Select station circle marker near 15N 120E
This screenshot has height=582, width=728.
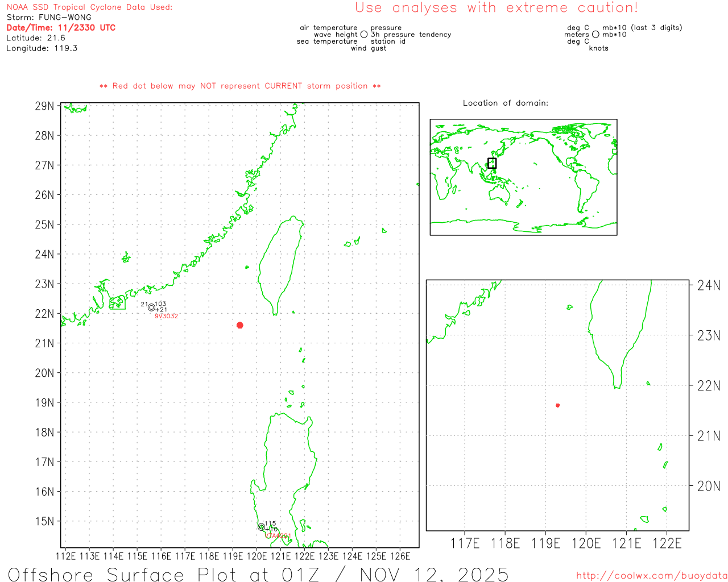click(x=261, y=527)
